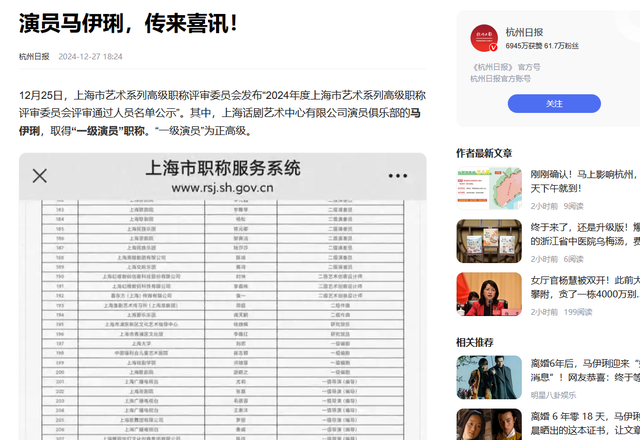The image size is (640, 440).
Task: Click the 关注 follow button
Action: pos(554,104)
